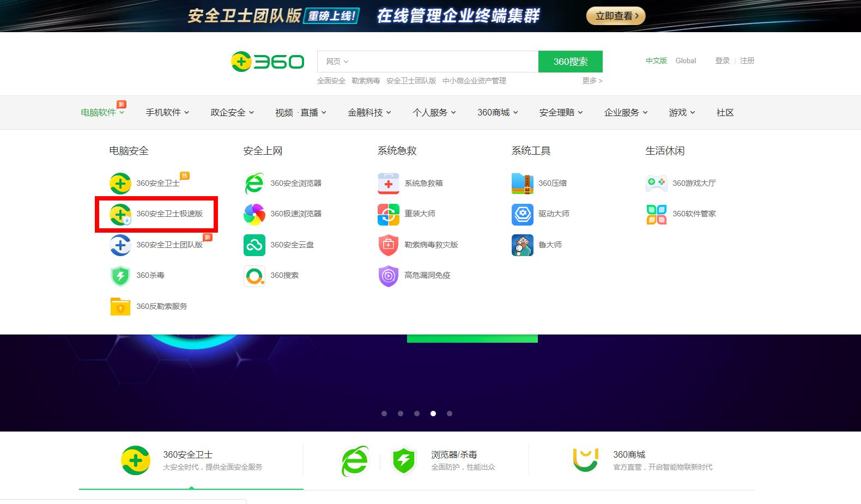Open the 鲁大师 character icon
861x504 pixels.
click(523, 245)
